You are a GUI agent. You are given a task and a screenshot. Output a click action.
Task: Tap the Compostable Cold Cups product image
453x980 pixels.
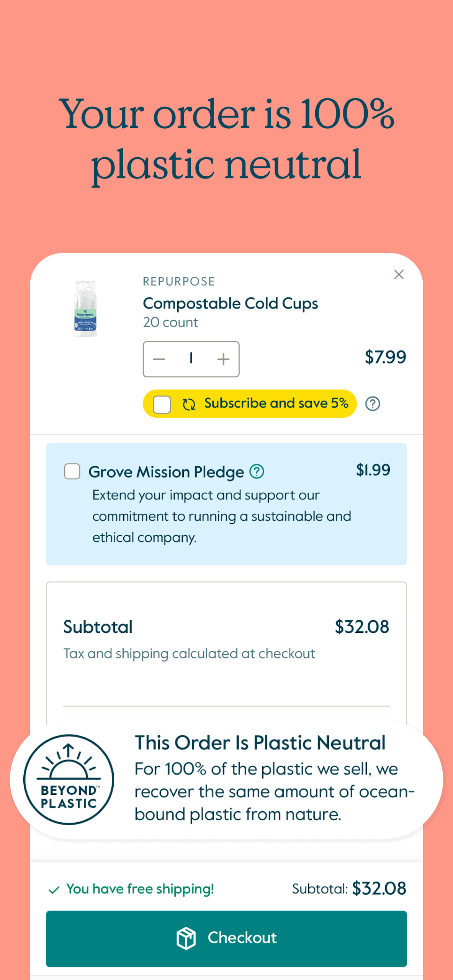[x=85, y=309]
